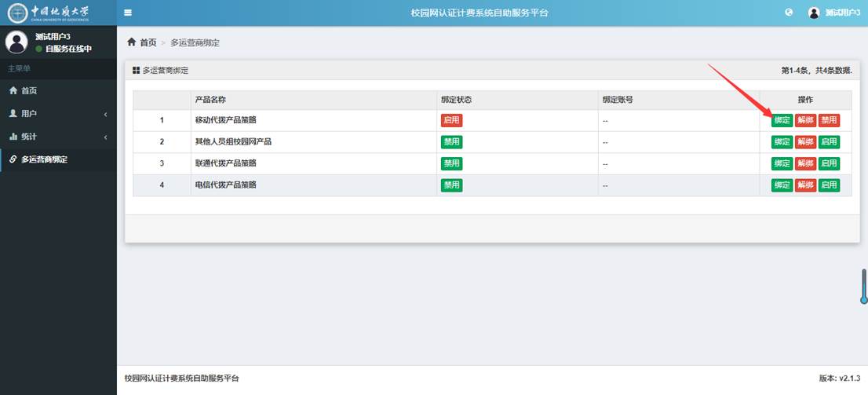The height and width of the screenshot is (395, 868).
Task: Click the globe icon in header
Action: tap(789, 13)
